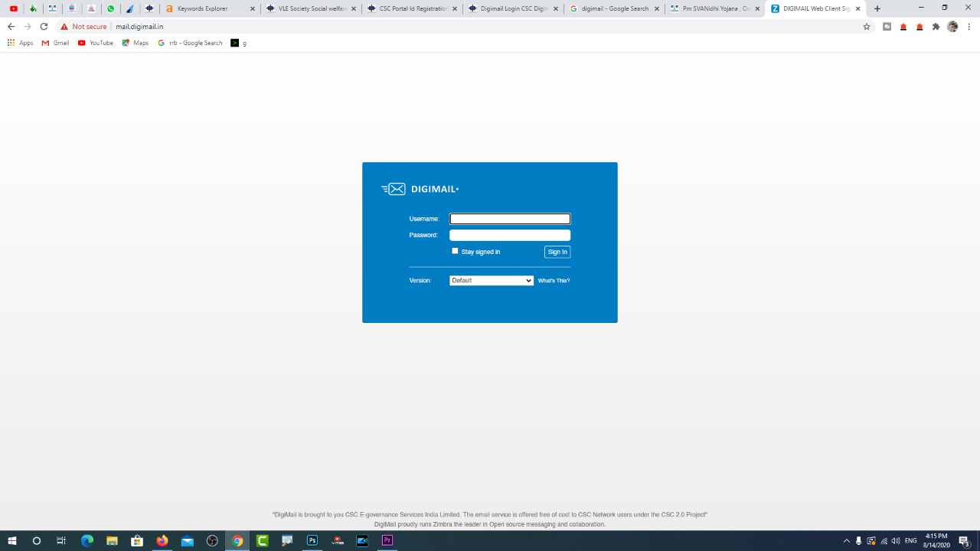Switch to the pinned YouTube tab
The height and width of the screenshot is (551, 980).
[x=13, y=8]
